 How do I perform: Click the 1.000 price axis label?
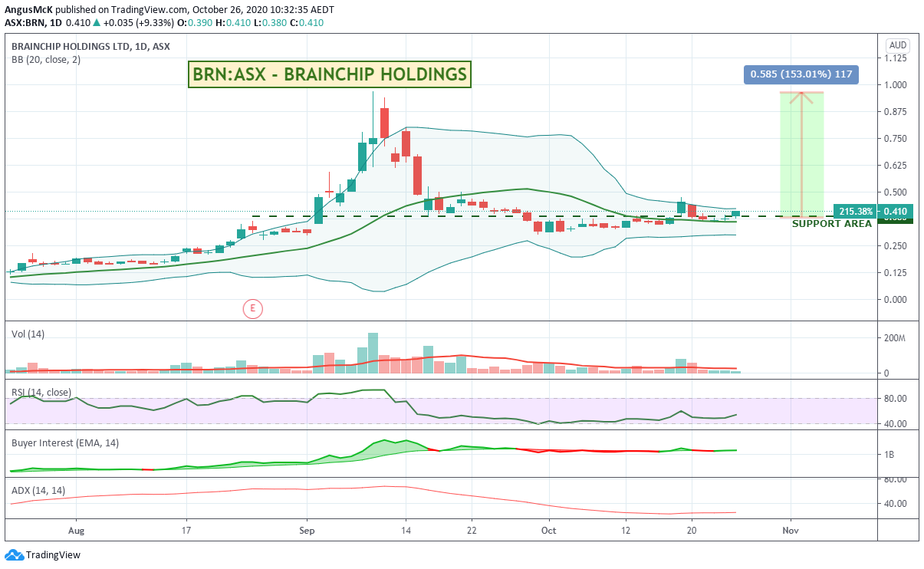tap(896, 85)
